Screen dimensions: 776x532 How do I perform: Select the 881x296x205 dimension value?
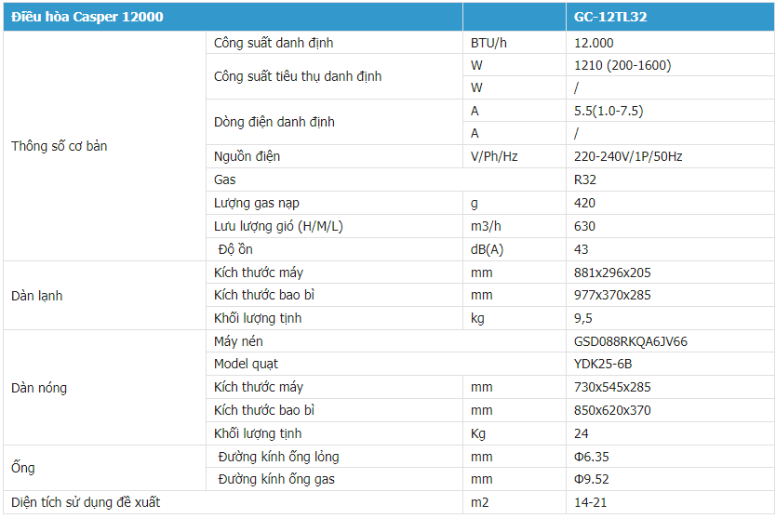point(613,273)
